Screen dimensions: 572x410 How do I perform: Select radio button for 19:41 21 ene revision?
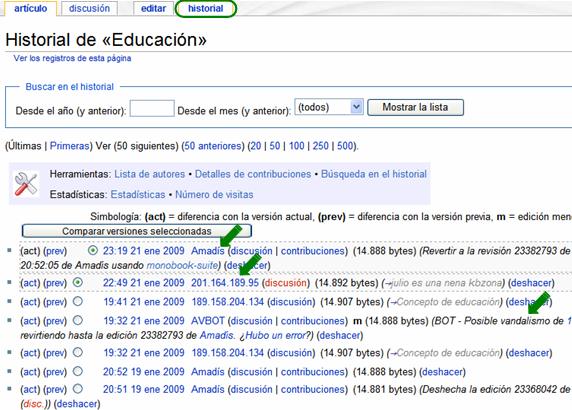click(x=78, y=301)
